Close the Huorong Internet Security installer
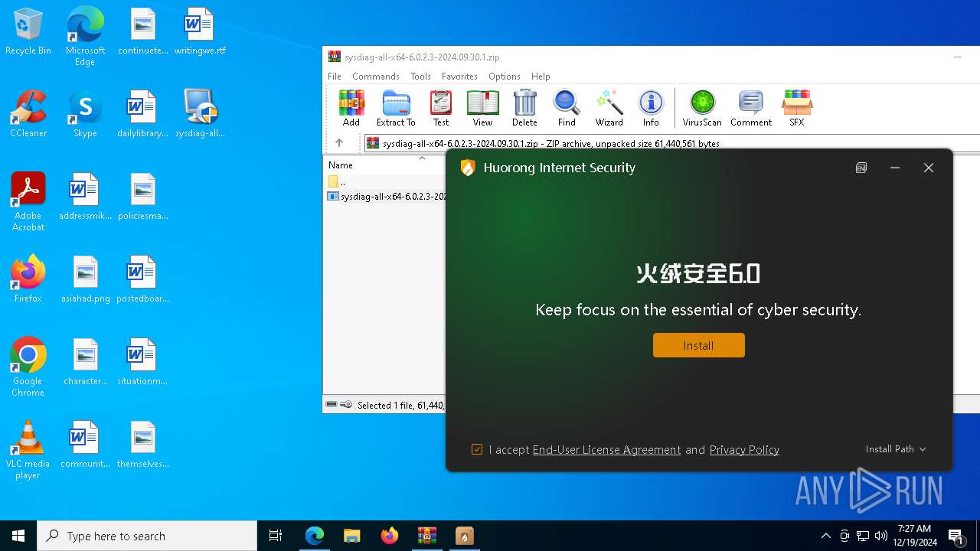980x551 pixels. coord(929,168)
